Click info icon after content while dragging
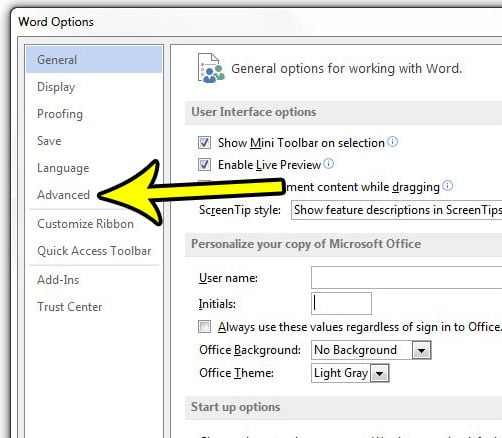Image resolution: width=502 pixels, height=438 pixels. point(447,186)
